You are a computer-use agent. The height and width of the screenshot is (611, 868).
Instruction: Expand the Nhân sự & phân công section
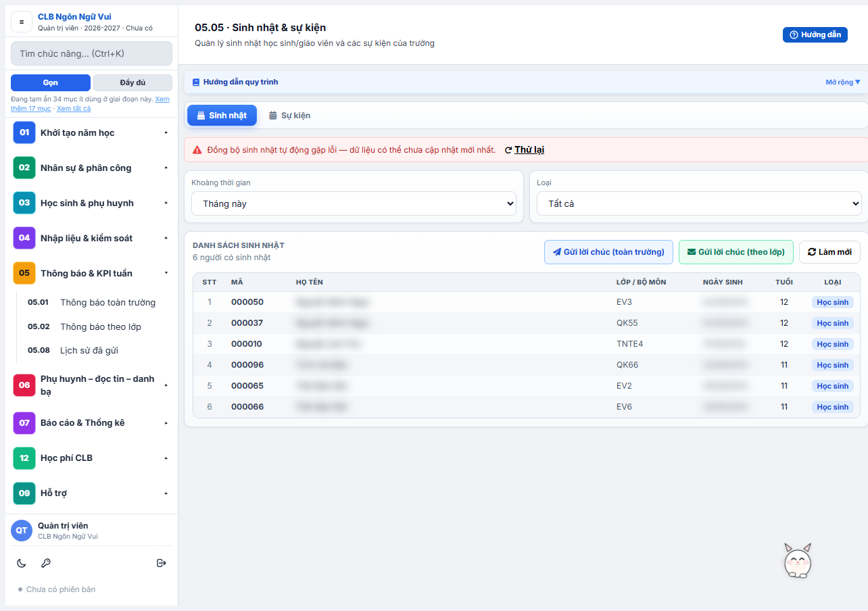coord(91,168)
